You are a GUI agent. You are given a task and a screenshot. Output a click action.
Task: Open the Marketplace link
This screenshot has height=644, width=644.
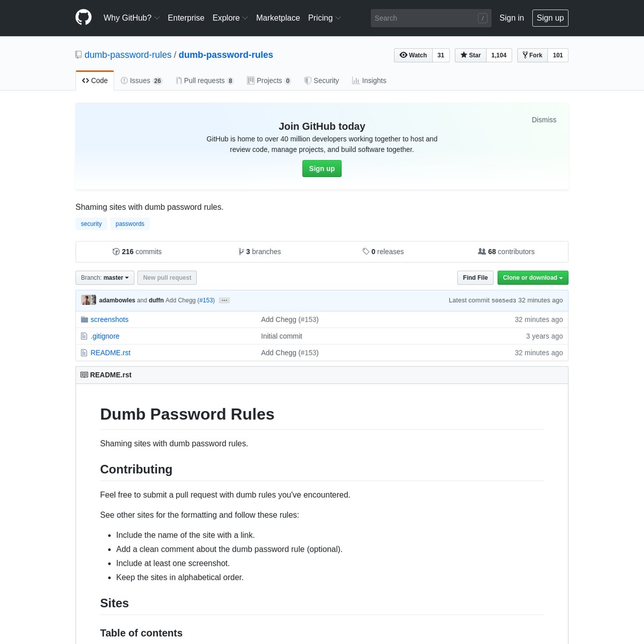[x=278, y=18]
